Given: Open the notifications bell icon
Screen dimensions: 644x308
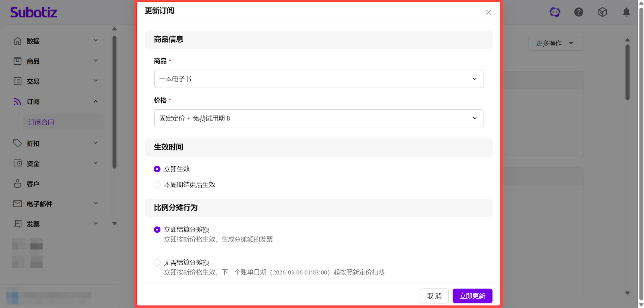Looking at the screenshot, I should point(626,12).
